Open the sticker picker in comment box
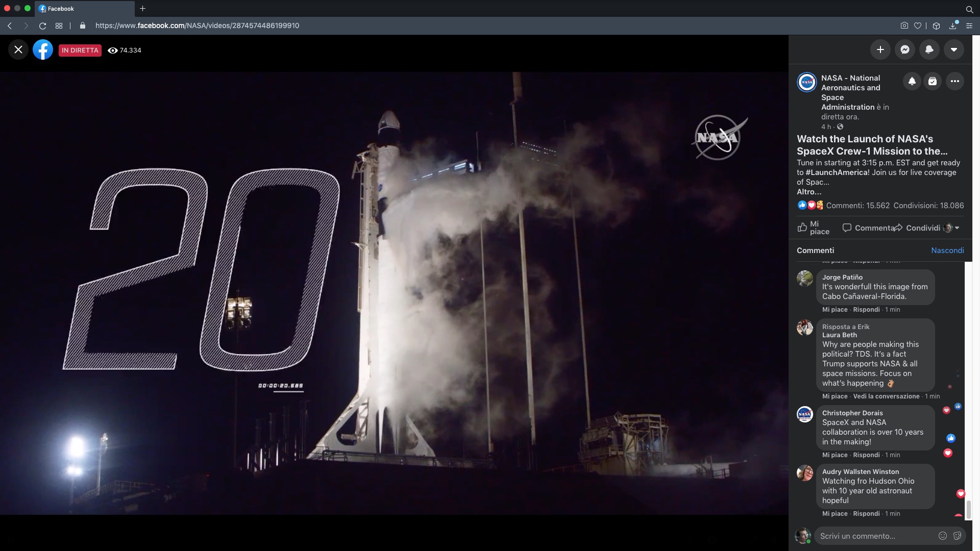This screenshot has width=980, height=551. [x=957, y=536]
